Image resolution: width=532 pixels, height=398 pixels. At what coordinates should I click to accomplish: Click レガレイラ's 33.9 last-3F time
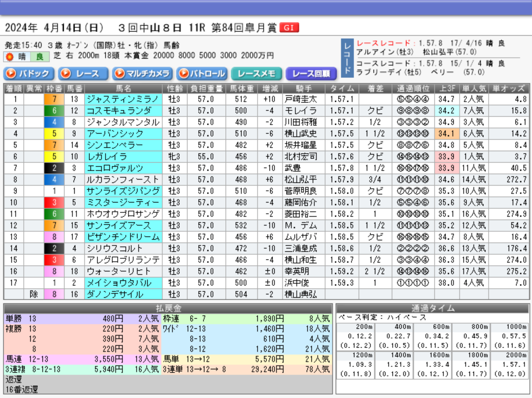[x=447, y=157]
